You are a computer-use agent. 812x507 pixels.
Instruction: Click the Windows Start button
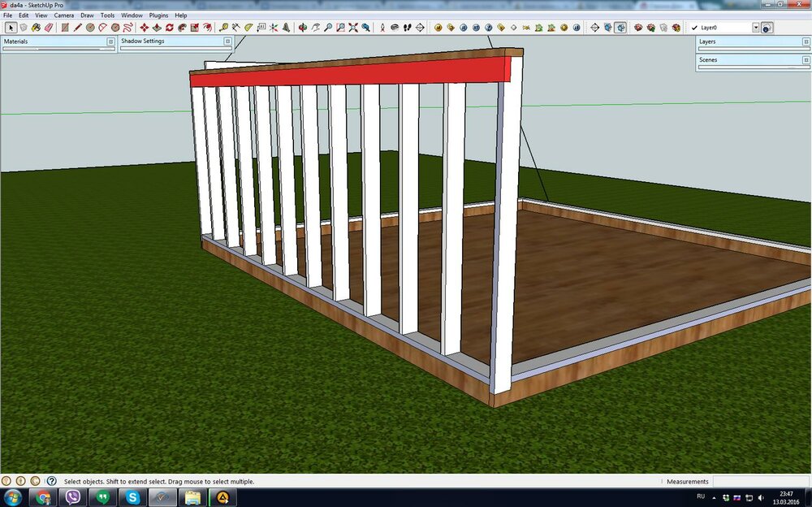click(x=14, y=496)
